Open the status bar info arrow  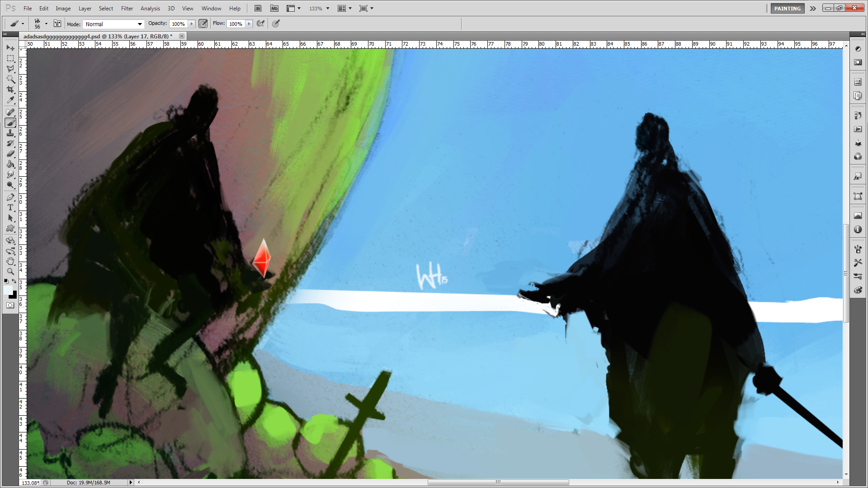tap(131, 482)
